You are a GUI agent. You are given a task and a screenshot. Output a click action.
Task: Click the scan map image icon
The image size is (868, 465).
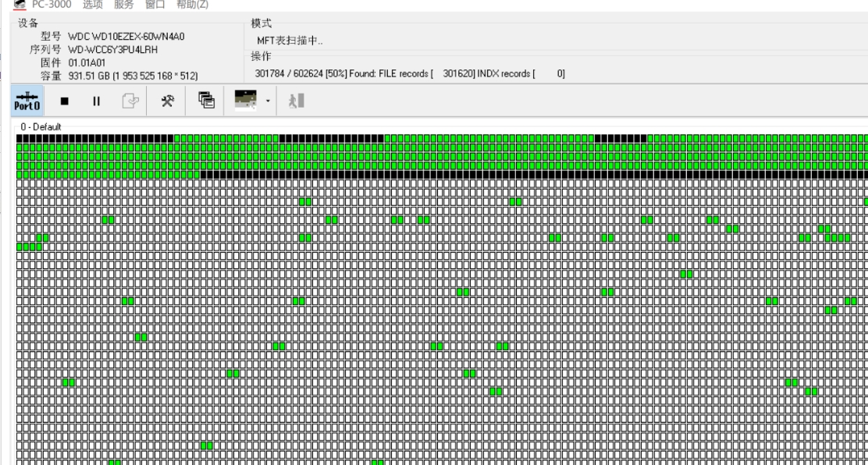coord(245,100)
